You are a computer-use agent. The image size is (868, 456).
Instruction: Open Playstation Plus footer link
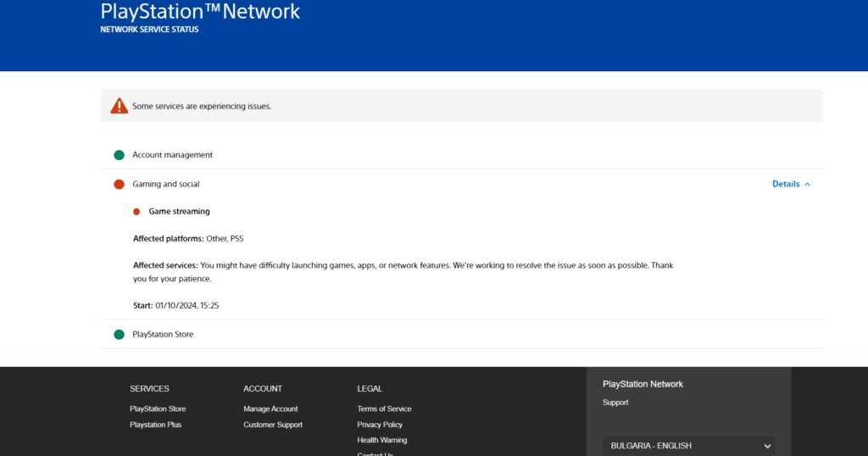point(156,425)
